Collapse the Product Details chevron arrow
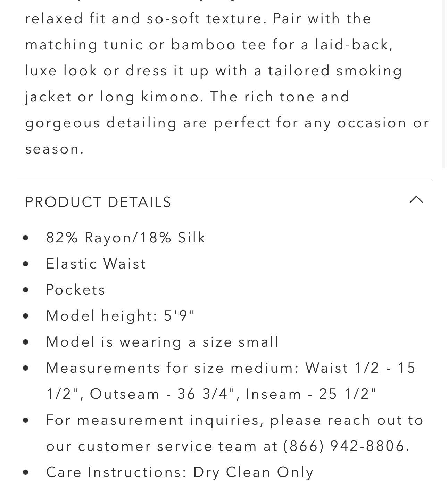This screenshot has width=448, height=487. point(416,200)
